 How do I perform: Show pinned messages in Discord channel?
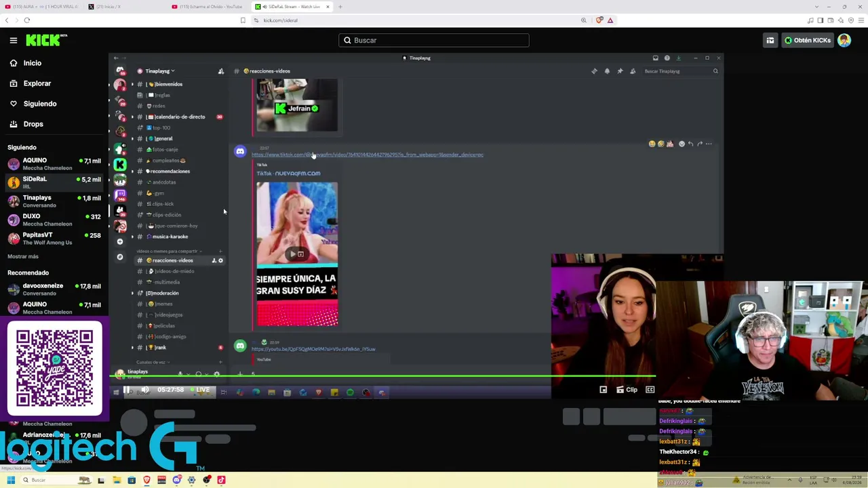(620, 71)
